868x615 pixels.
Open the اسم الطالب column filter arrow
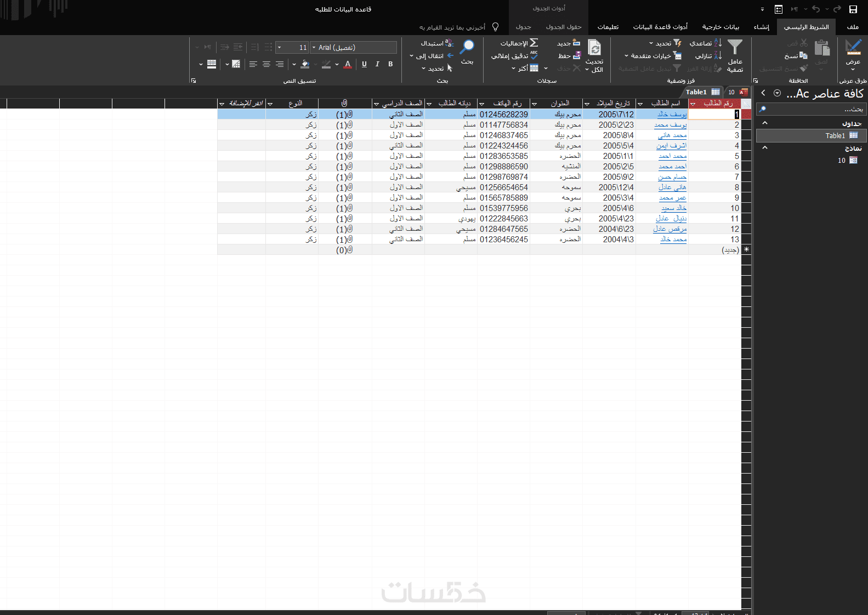[x=640, y=104]
